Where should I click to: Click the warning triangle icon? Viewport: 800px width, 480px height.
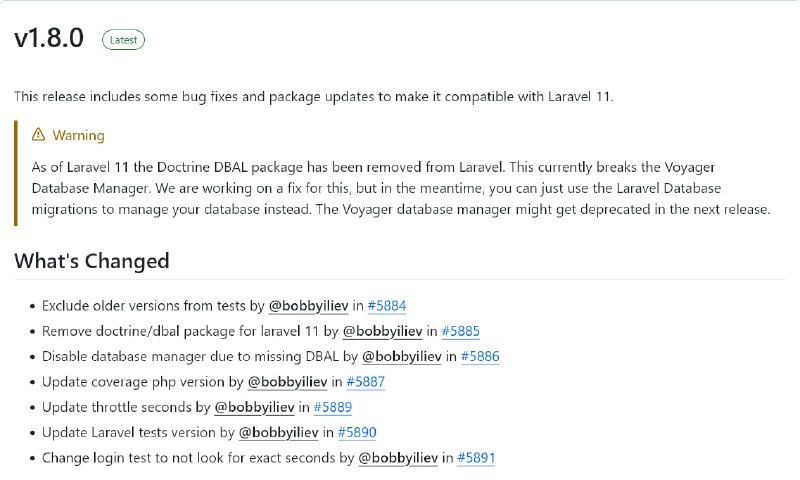click(x=38, y=135)
